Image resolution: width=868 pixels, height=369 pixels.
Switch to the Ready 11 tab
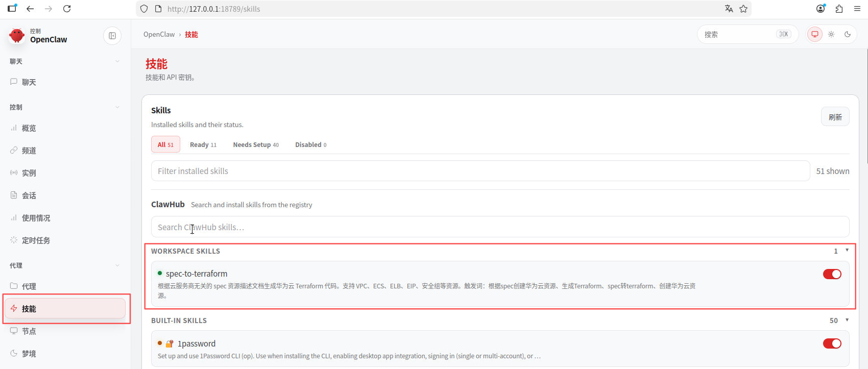203,144
